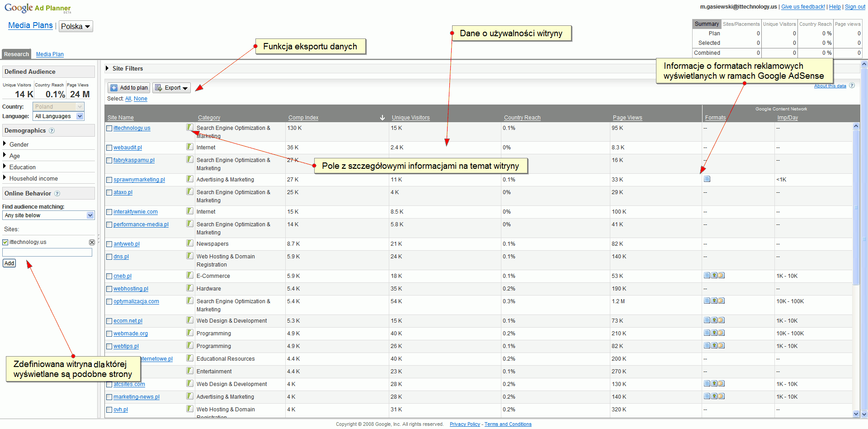Click Online Behavior help question mark icon
Image resolution: width=868 pixels, height=429 pixels.
(x=57, y=193)
